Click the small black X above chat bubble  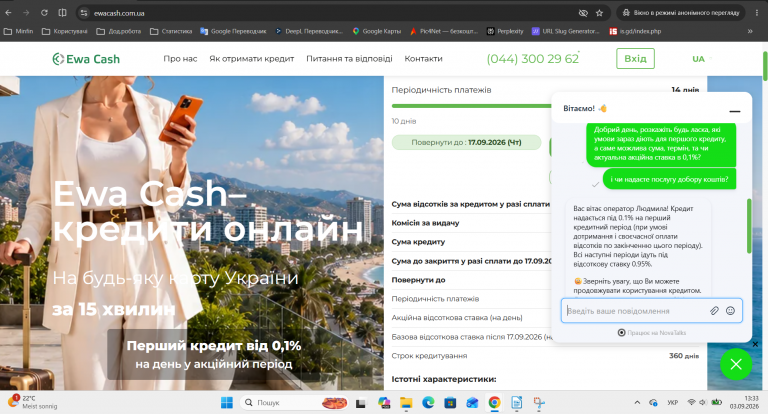pos(755,344)
